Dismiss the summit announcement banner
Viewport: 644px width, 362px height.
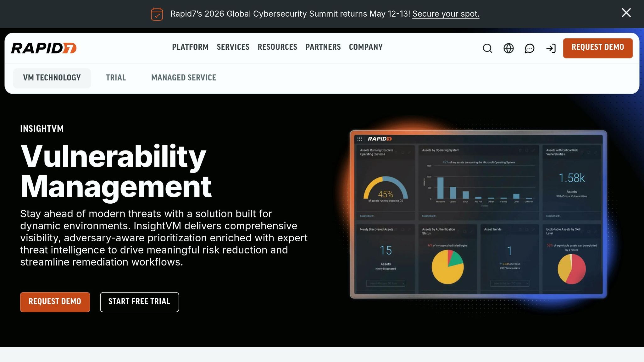pyautogui.click(x=626, y=13)
